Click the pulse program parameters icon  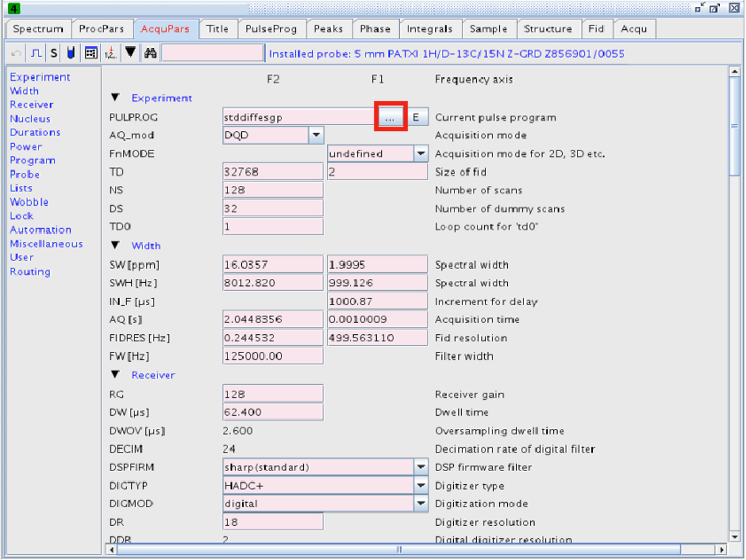(x=37, y=53)
